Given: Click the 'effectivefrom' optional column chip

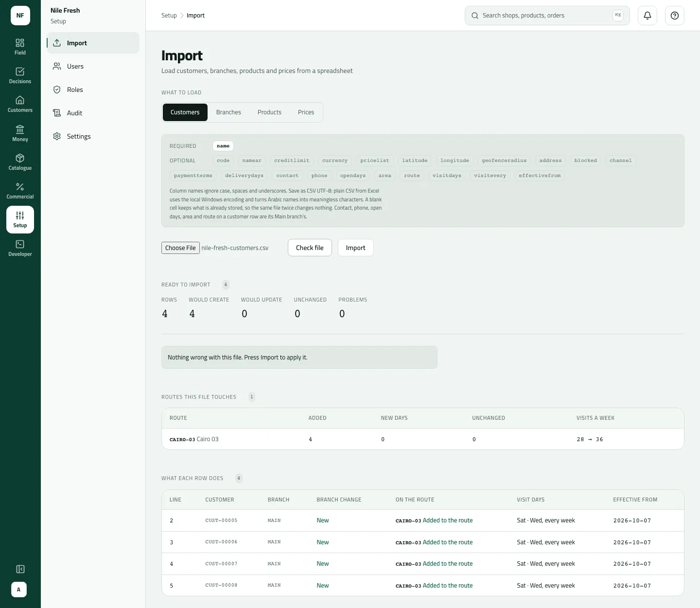Looking at the screenshot, I should [540, 176].
